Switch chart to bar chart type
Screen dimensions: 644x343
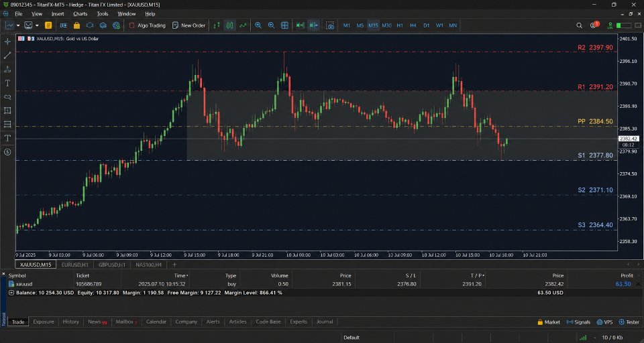pos(217,25)
